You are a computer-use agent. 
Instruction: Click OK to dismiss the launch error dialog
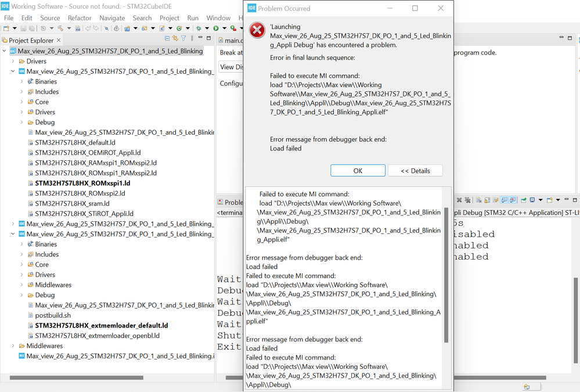358,170
